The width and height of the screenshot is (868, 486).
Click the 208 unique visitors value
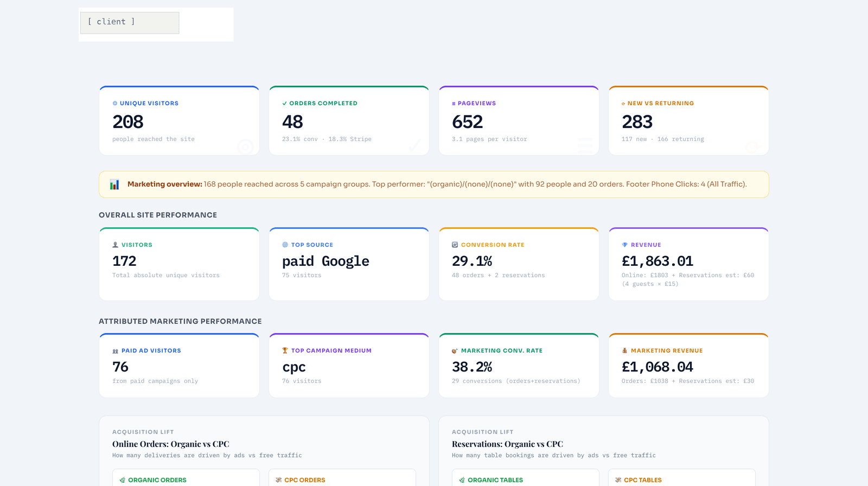(128, 122)
